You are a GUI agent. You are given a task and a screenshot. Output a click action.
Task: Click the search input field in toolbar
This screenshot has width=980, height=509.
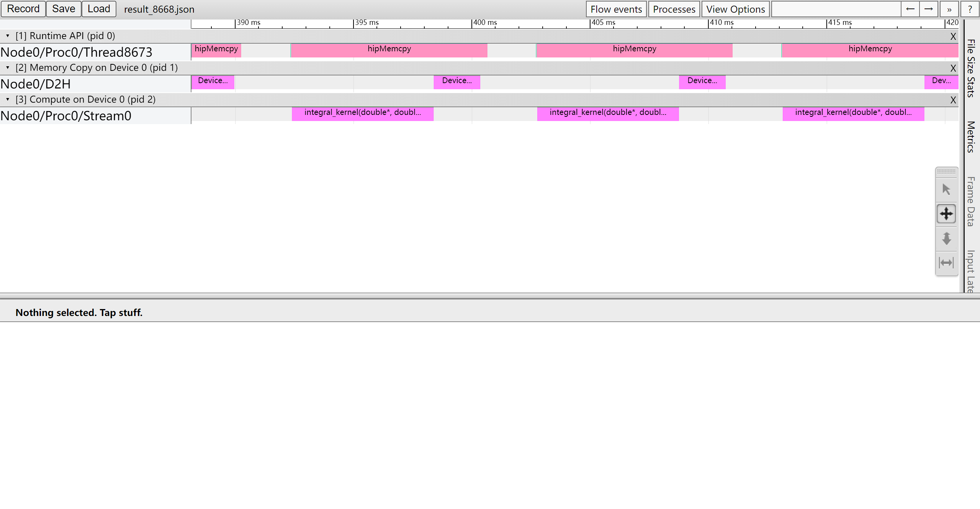(836, 9)
